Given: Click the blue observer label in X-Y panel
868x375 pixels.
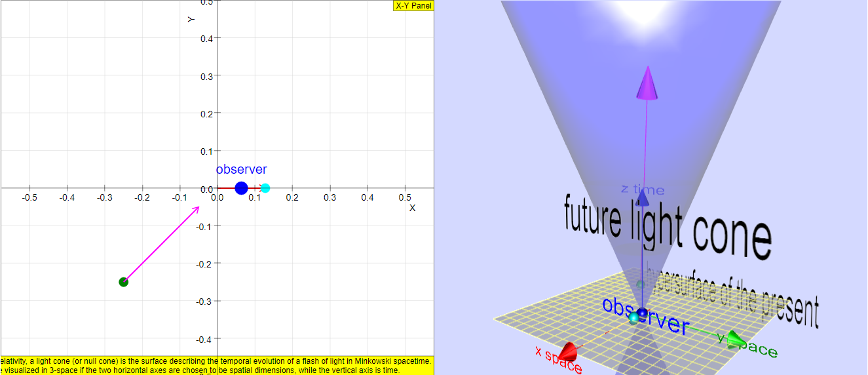Looking at the screenshot, I should coord(241,169).
